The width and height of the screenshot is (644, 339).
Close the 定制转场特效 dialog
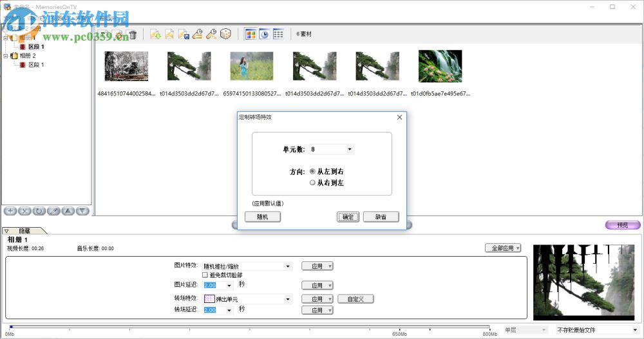pos(399,117)
